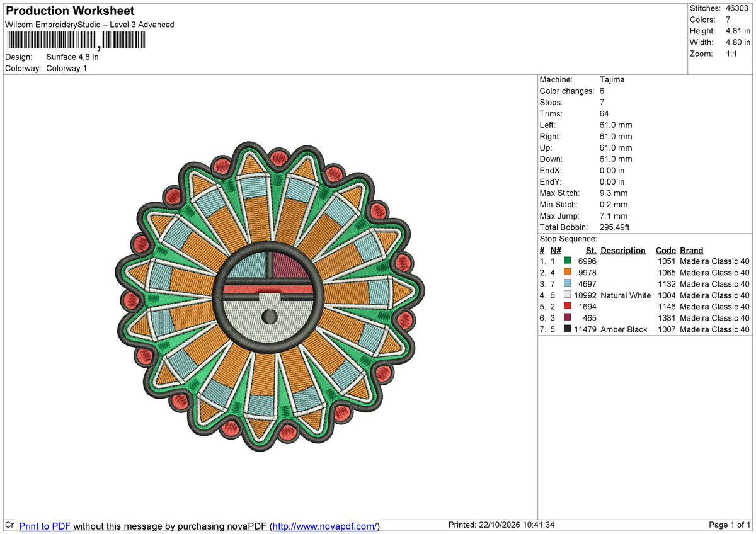
Task: Click the Amber Black thread swatch
Action: click(568, 329)
